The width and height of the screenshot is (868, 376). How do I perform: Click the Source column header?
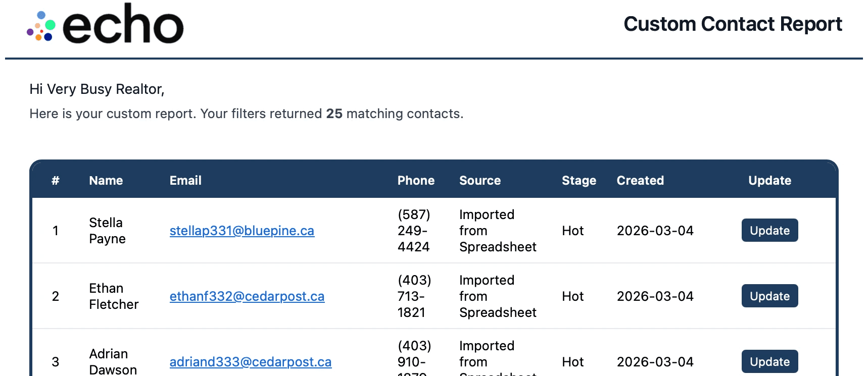tap(480, 180)
